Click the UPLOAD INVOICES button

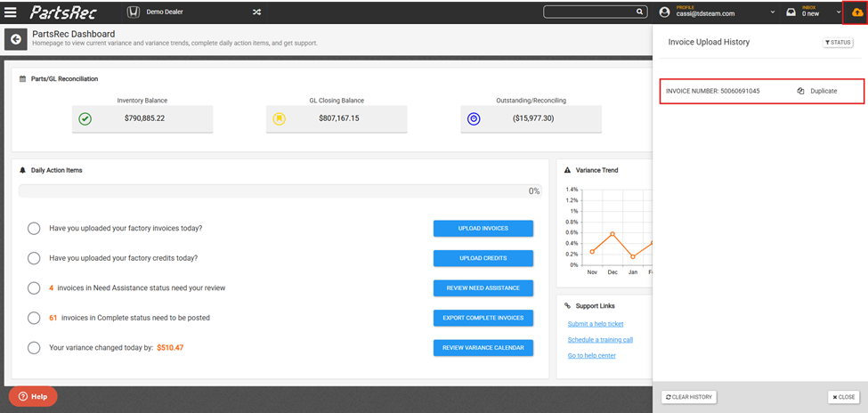pyautogui.click(x=483, y=228)
